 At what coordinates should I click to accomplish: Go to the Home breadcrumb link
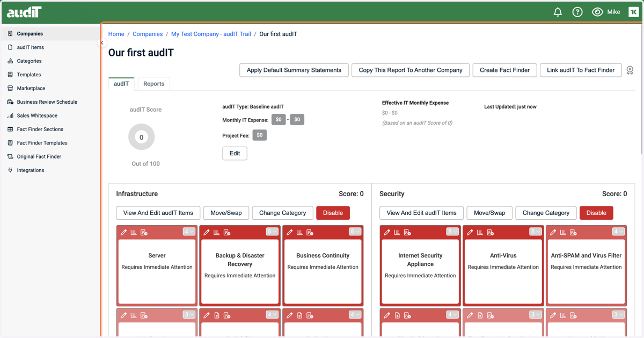pos(116,34)
